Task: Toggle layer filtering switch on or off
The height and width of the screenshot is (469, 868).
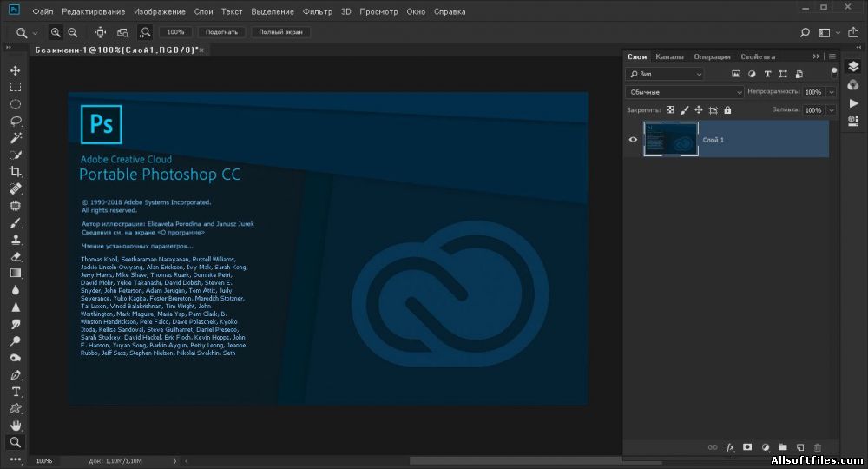Action: click(x=834, y=72)
